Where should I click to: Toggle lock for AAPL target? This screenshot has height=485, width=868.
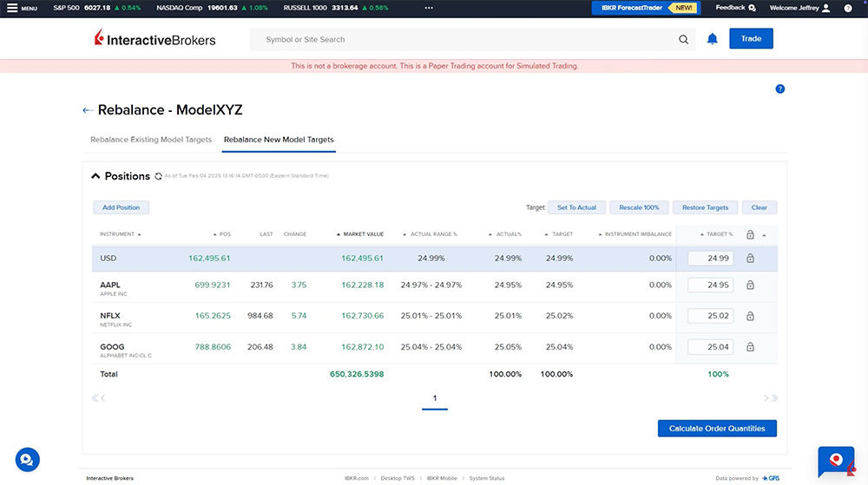coord(750,285)
